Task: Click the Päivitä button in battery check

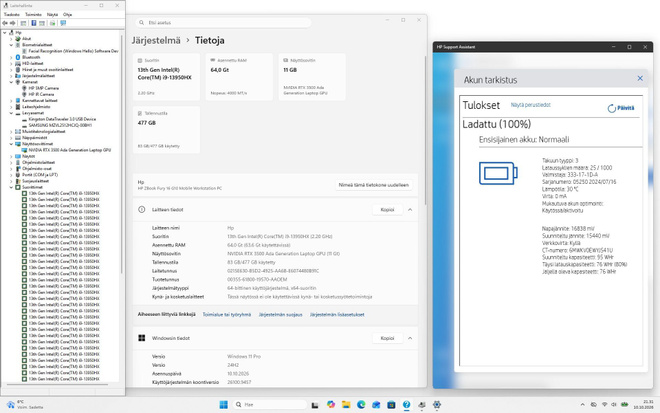Action: coord(621,108)
